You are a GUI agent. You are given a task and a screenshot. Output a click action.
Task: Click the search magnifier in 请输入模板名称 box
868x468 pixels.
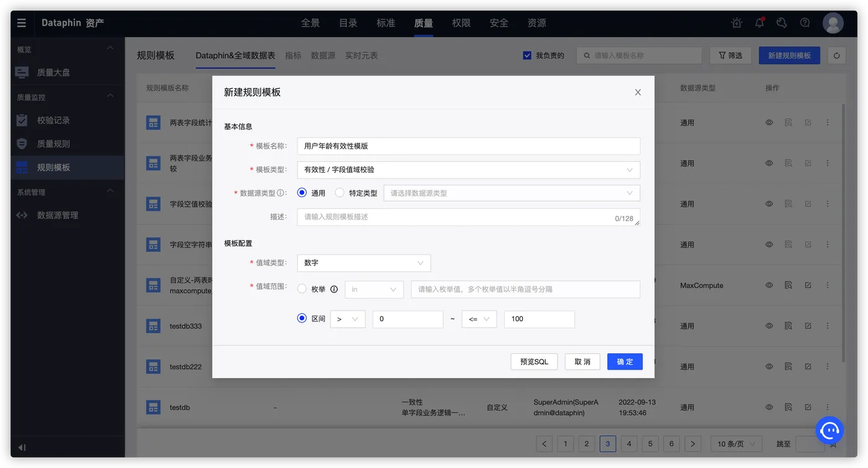pyautogui.click(x=587, y=56)
